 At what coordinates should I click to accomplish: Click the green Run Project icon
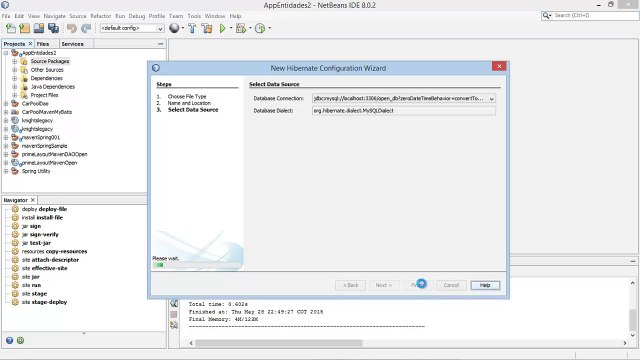pyautogui.click(x=222, y=28)
